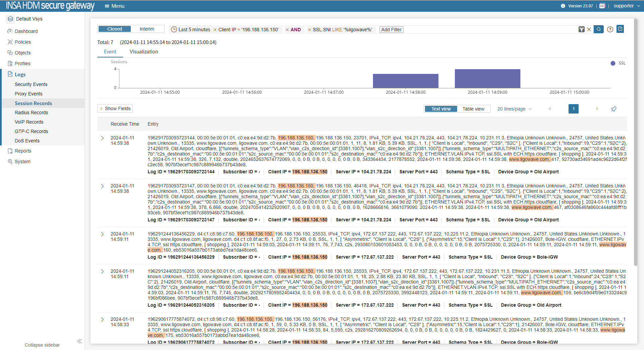
Task: Open the 20 lines/page dropdown
Action: 514,109
